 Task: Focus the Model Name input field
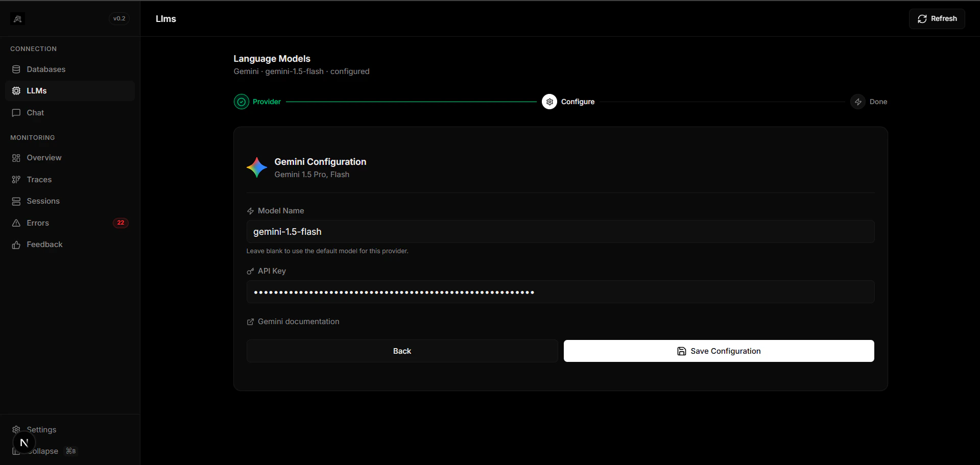560,232
